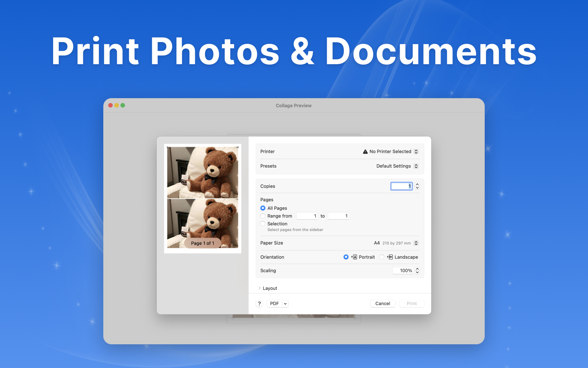Click the 'Select pages from the sidebar' hint
The height and width of the screenshot is (368, 588).
(x=295, y=230)
